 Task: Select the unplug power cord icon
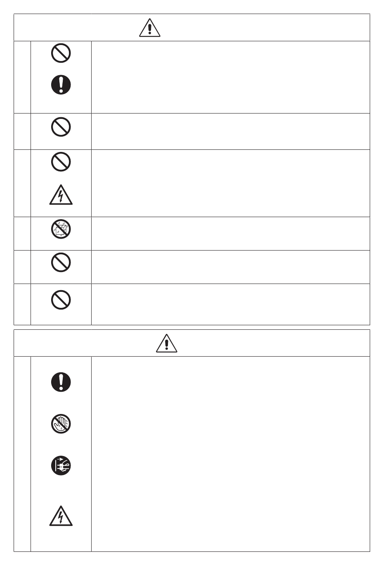(x=61, y=466)
